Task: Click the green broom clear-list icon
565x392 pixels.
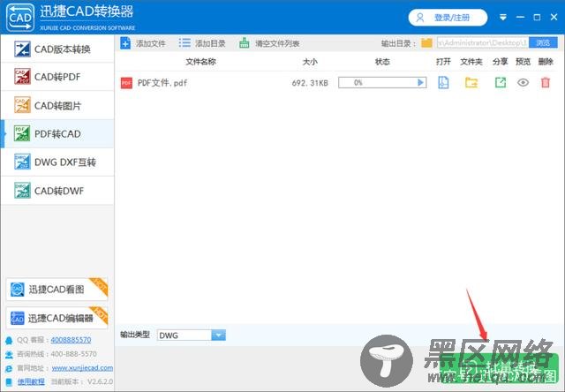Action: point(245,43)
